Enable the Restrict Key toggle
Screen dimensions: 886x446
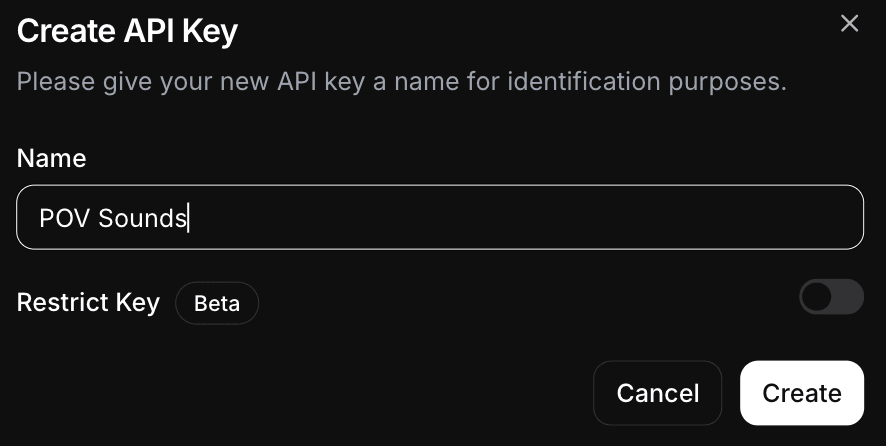coord(831,297)
